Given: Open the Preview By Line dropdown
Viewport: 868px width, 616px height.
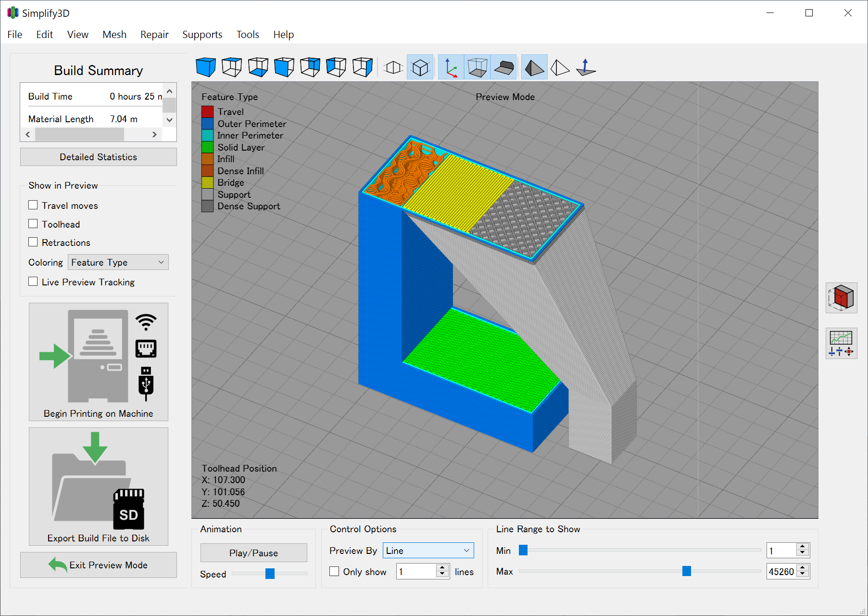Looking at the screenshot, I should pyautogui.click(x=428, y=551).
